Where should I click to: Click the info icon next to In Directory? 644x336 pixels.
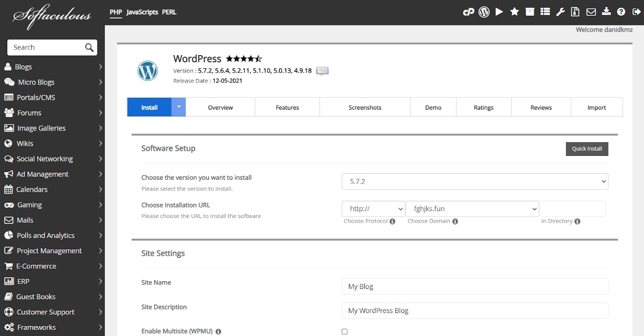click(577, 221)
